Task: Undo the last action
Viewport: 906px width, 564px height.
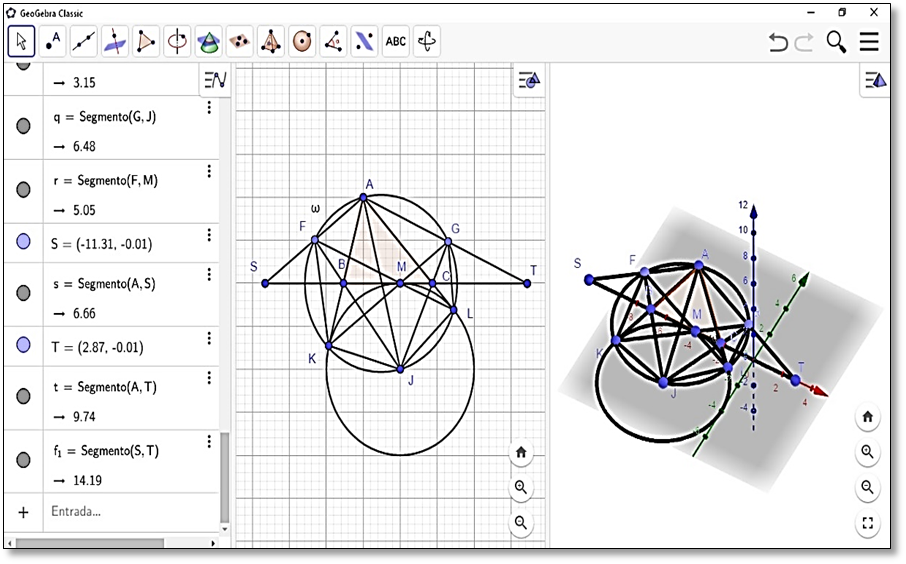Action: (x=778, y=42)
